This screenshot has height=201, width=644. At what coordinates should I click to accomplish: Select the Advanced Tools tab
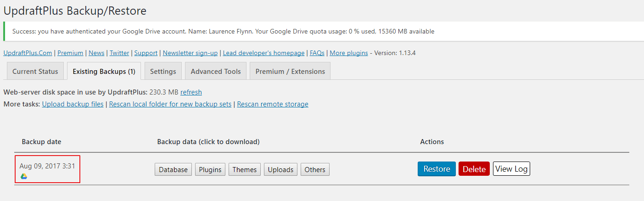click(216, 71)
